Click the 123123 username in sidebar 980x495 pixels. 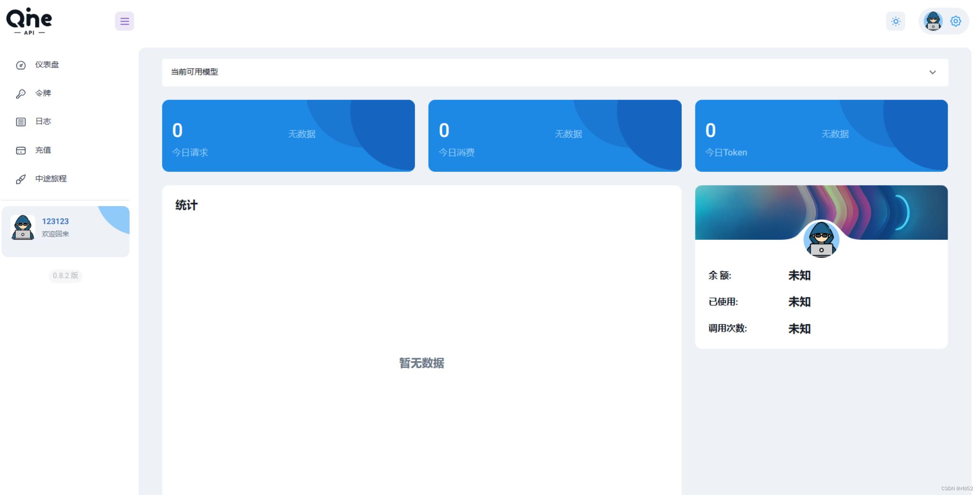[55, 221]
